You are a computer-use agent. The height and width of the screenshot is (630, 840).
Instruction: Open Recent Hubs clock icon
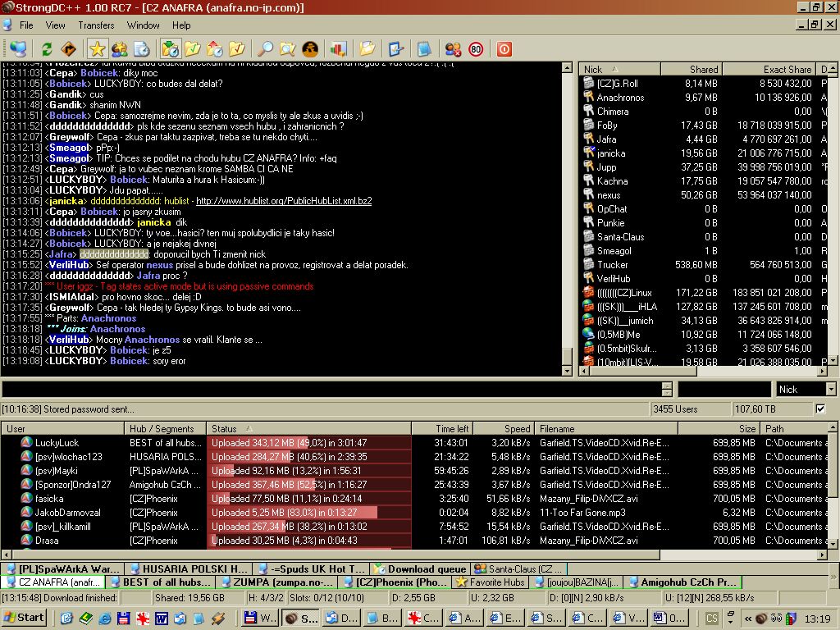141,49
